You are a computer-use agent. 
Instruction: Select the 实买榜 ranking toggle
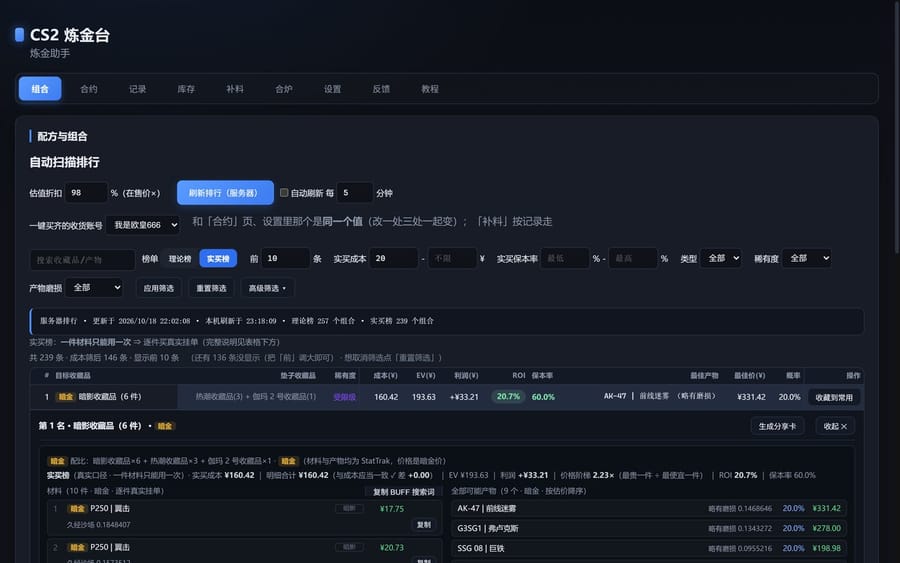click(x=218, y=259)
